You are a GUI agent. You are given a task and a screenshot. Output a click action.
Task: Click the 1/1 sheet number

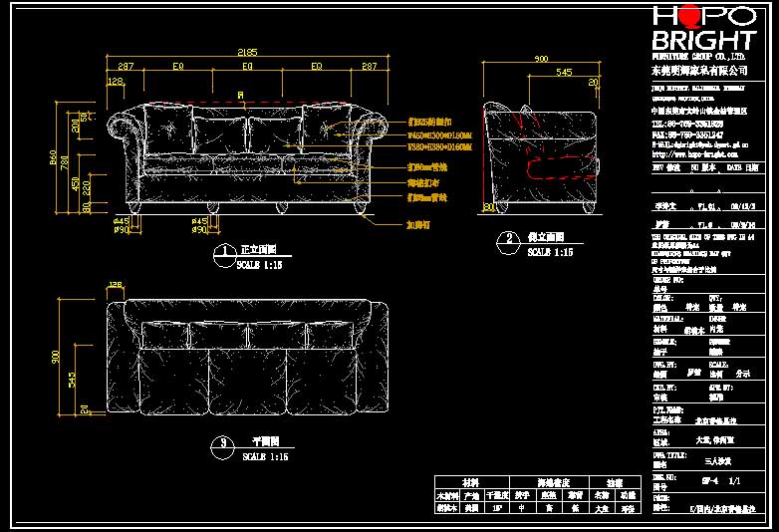pyautogui.click(x=734, y=481)
